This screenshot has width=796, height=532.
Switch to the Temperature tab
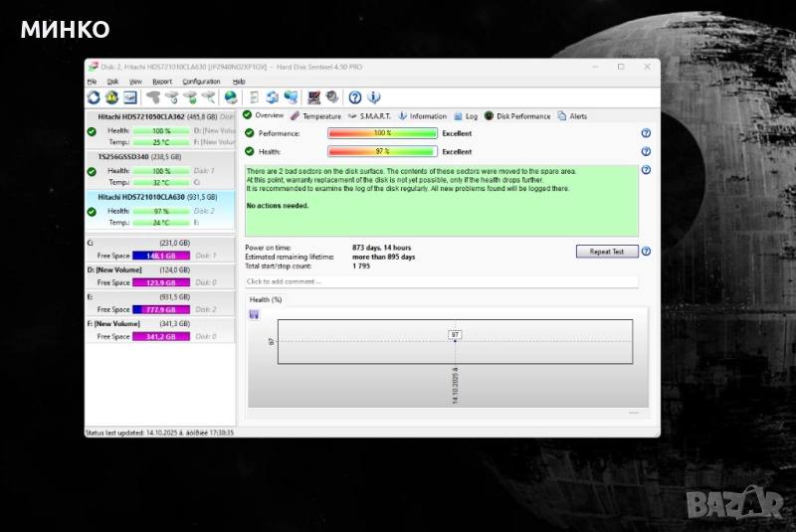[315, 116]
